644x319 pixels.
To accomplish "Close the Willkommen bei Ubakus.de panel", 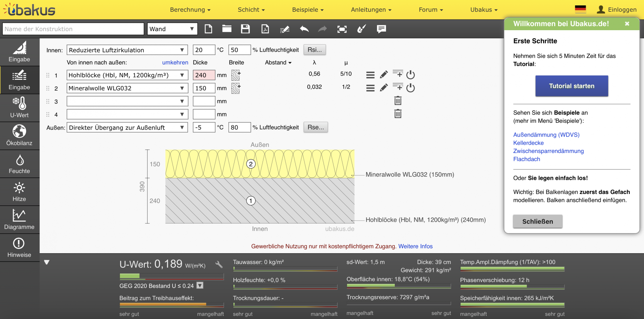I will [627, 23].
